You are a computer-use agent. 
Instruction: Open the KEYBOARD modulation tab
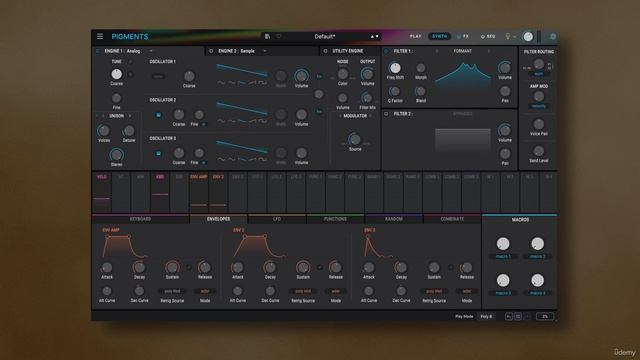pyautogui.click(x=140, y=219)
